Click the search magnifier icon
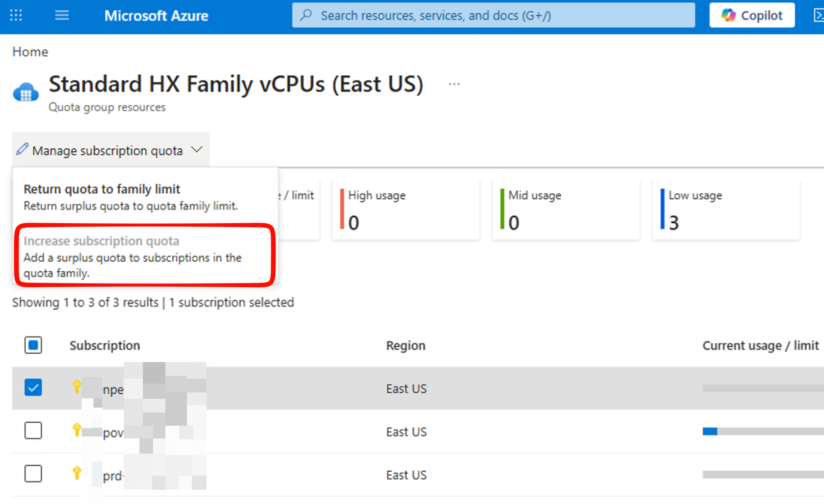Viewport: 824px width, 504px height. [x=306, y=15]
